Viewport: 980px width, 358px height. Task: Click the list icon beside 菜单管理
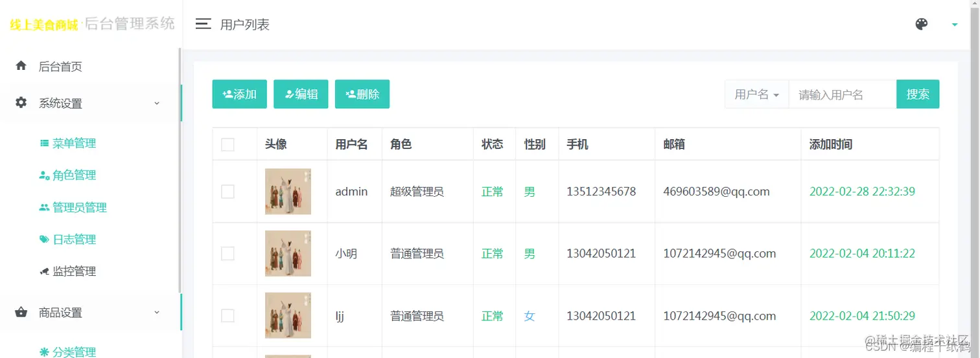click(x=44, y=143)
